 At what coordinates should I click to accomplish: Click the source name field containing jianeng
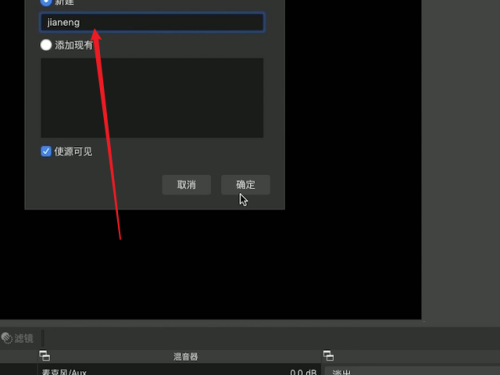[152, 22]
